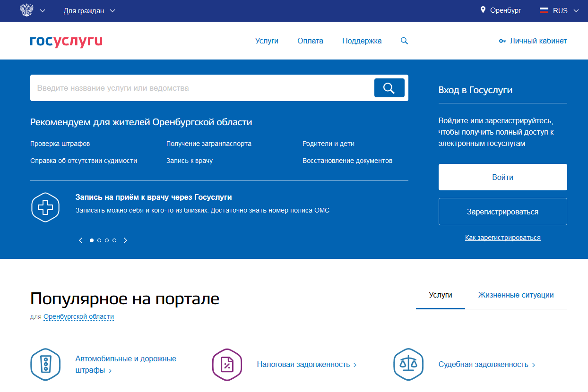Screen dimensions: 588x392
Task: Change the city Оренбург
Action: 505,10
